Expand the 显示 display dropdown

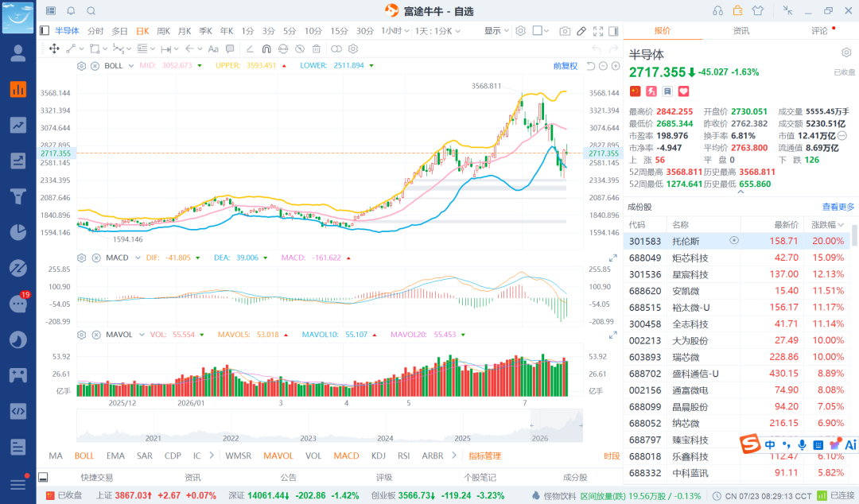click(496, 31)
